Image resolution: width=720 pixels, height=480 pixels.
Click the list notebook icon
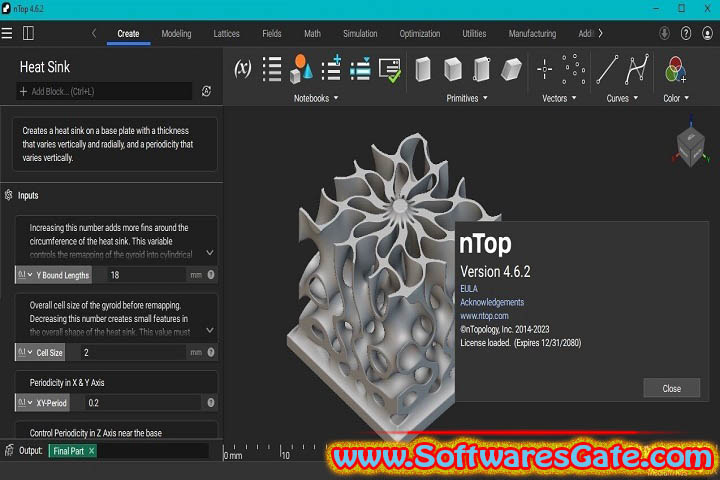(272, 69)
